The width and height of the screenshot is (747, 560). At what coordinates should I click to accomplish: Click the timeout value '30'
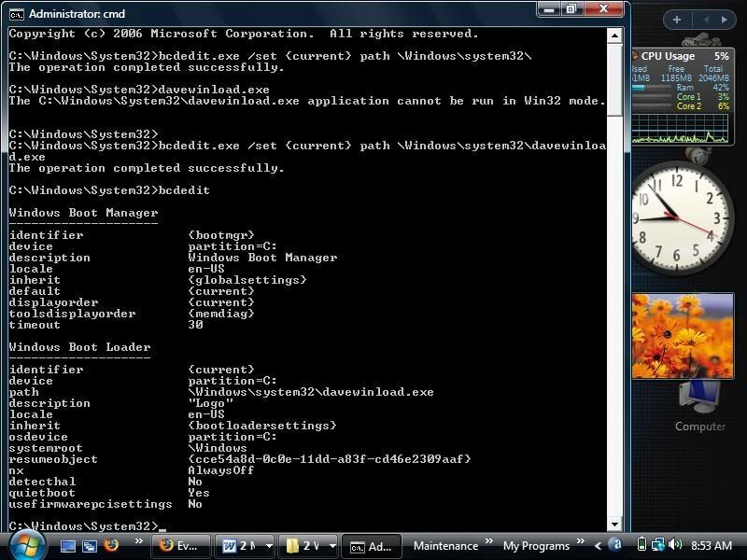click(x=195, y=324)
